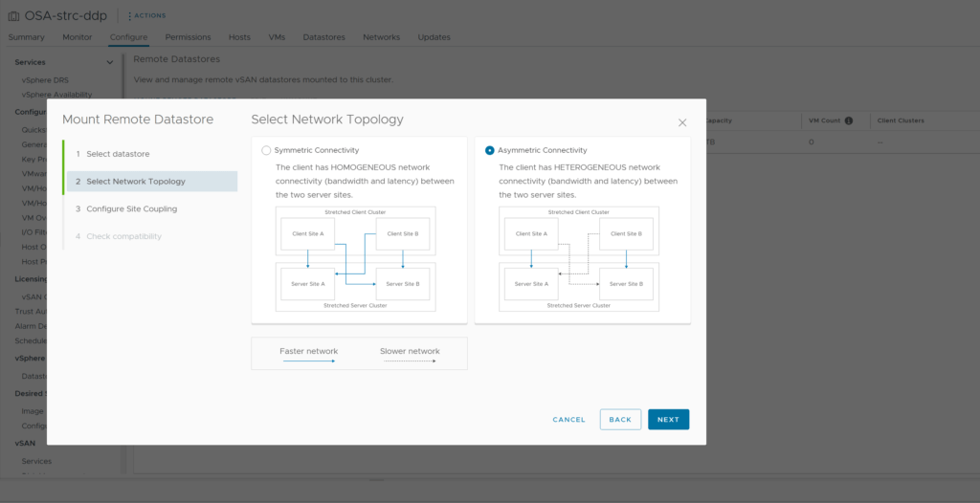Go to step 1 Select datastore

118,154
